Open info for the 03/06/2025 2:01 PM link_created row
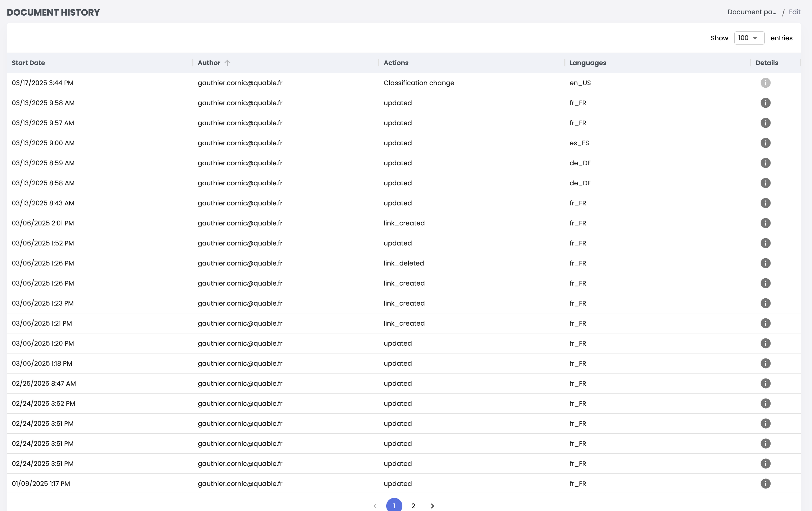 click(765, 223)
